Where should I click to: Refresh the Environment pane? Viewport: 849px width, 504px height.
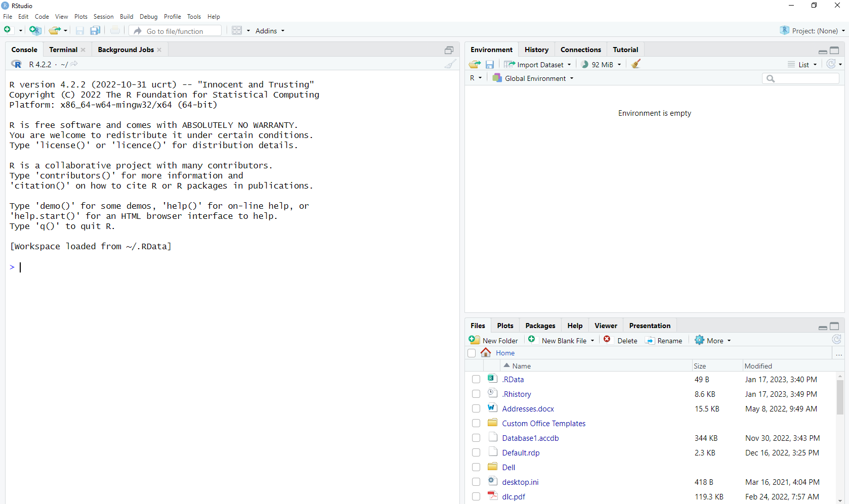[x=831, y=64]
